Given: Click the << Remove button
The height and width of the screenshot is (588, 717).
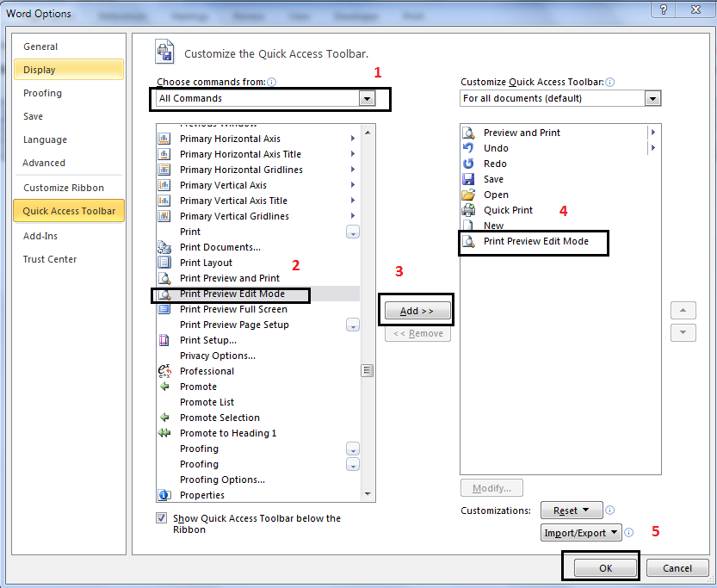Looking at the screenshot, I should coord(417,333).
